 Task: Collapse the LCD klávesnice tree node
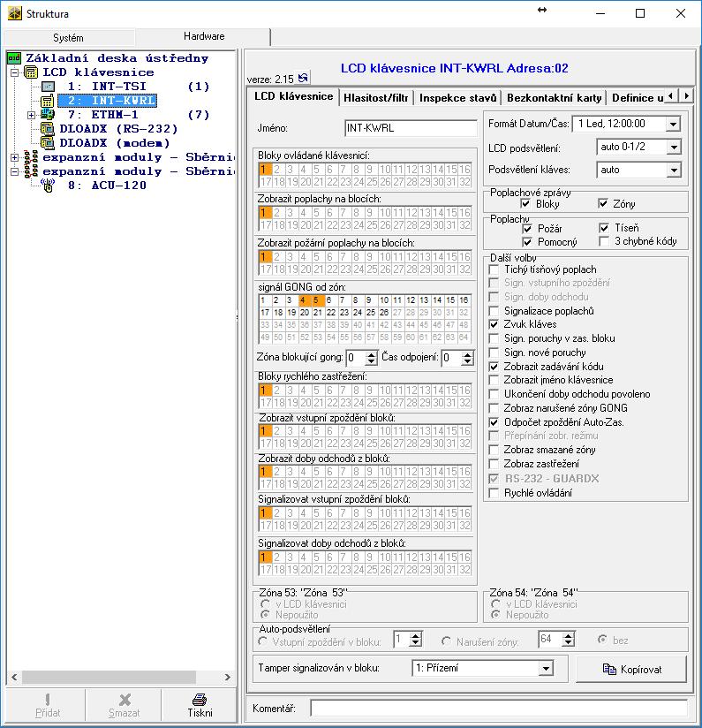click(x=15, y=72)
